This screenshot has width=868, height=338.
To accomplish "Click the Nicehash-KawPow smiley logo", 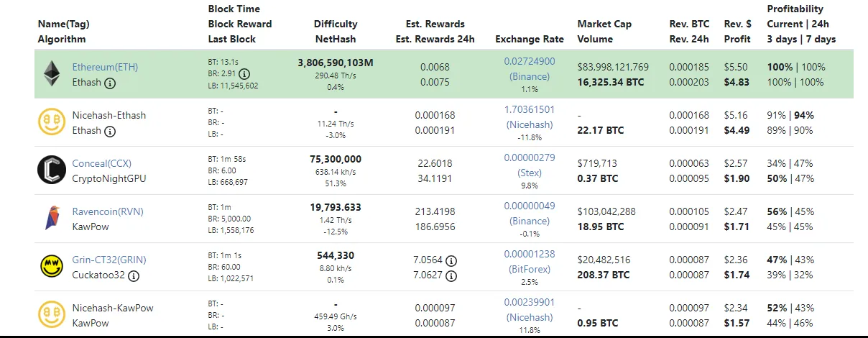I will point(51,315).
